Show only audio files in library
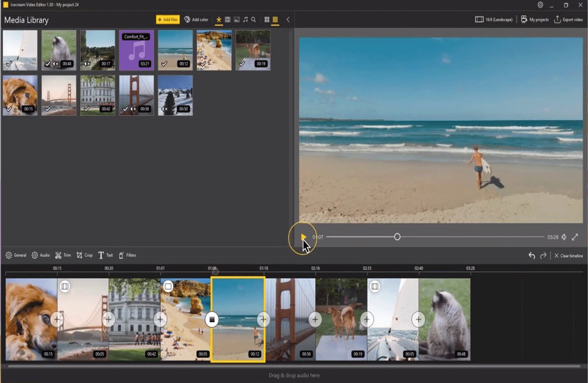 pyautogui.click(x=245, y=20)
